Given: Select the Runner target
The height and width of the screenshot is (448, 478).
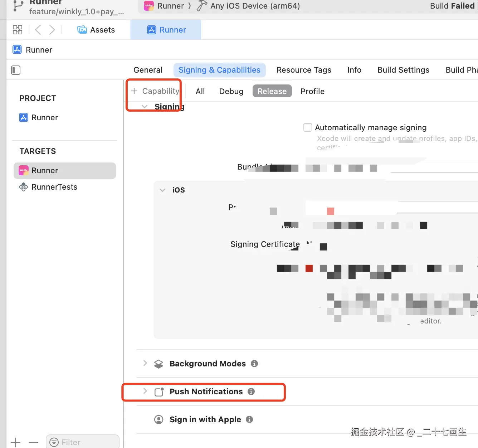Looking at the screenshot, I should click(x=65, y=171).
